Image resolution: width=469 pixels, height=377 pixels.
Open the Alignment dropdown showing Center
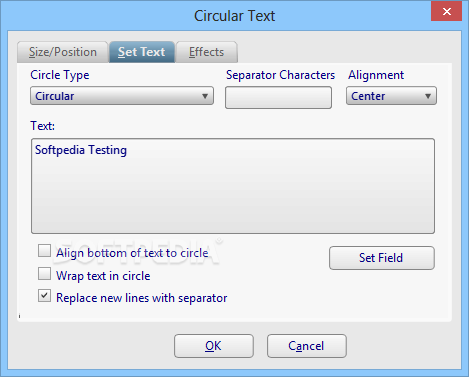tap(391, 96)
